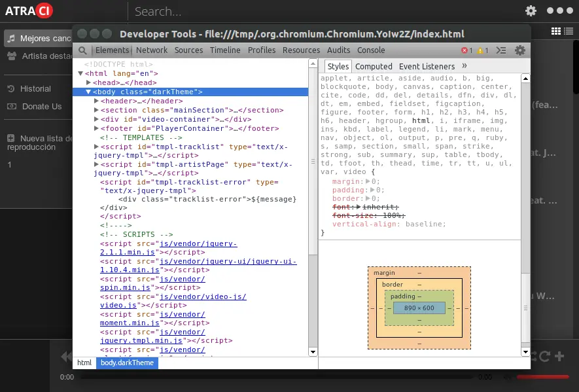Expand the head element

[x=88, y=82]
